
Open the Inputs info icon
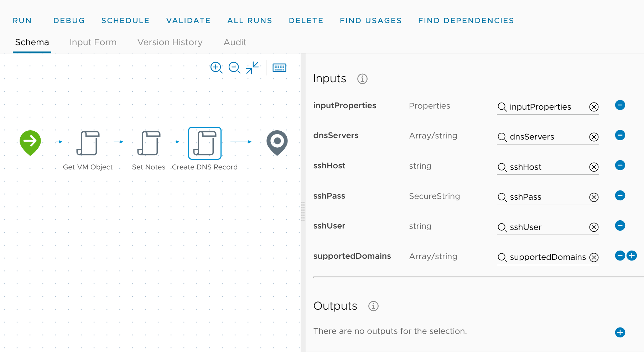point(362,79)
